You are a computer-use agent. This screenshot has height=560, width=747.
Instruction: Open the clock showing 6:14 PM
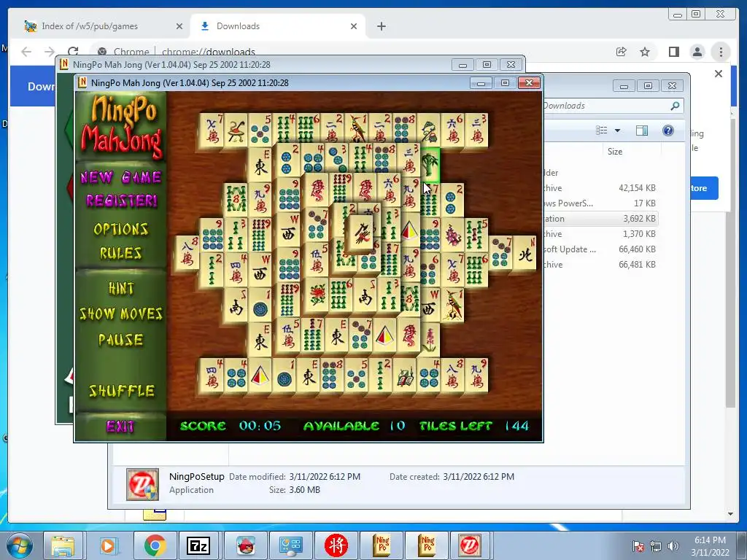710,546
